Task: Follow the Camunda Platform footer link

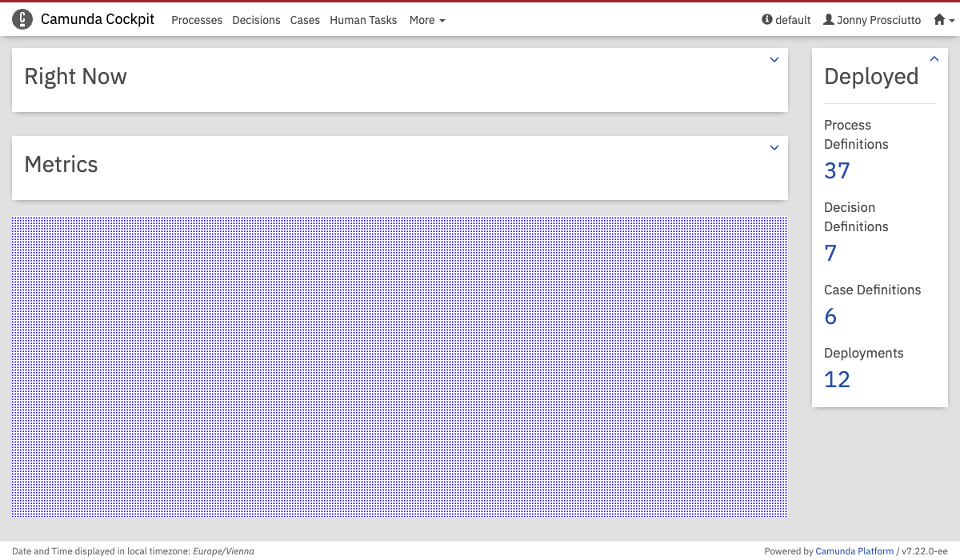Action: [x=854, y=551]
